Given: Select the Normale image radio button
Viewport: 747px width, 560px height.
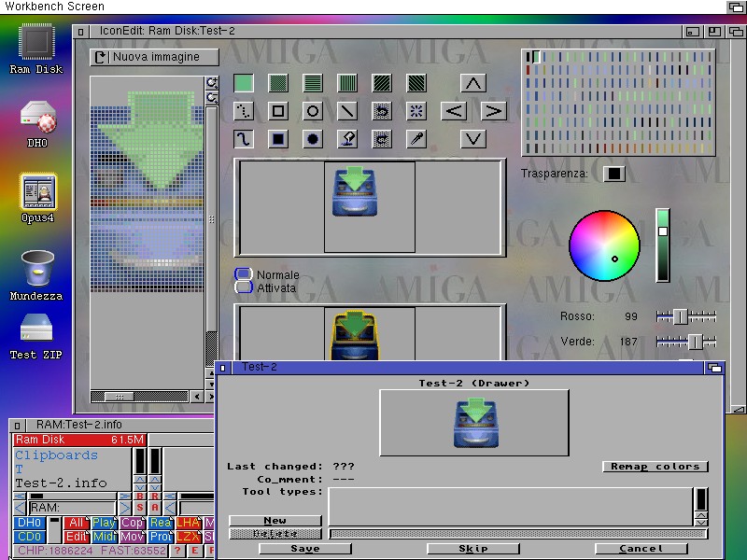Looking at the screenshot, I should (244, 274).
